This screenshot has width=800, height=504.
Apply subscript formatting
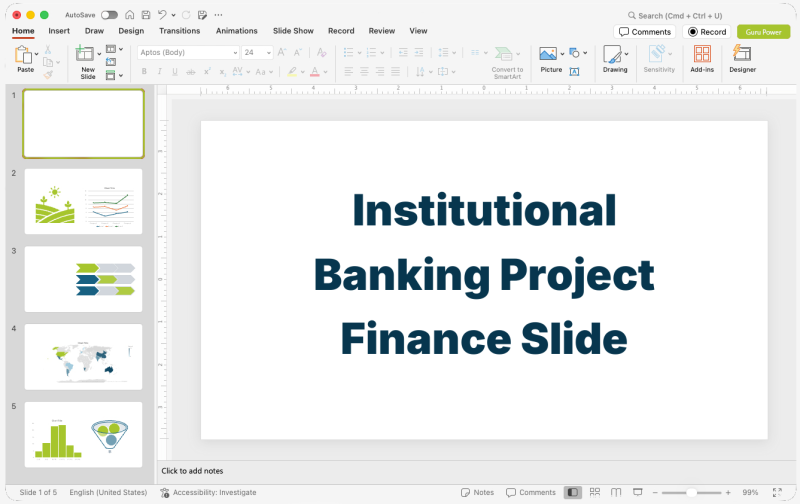222,72
